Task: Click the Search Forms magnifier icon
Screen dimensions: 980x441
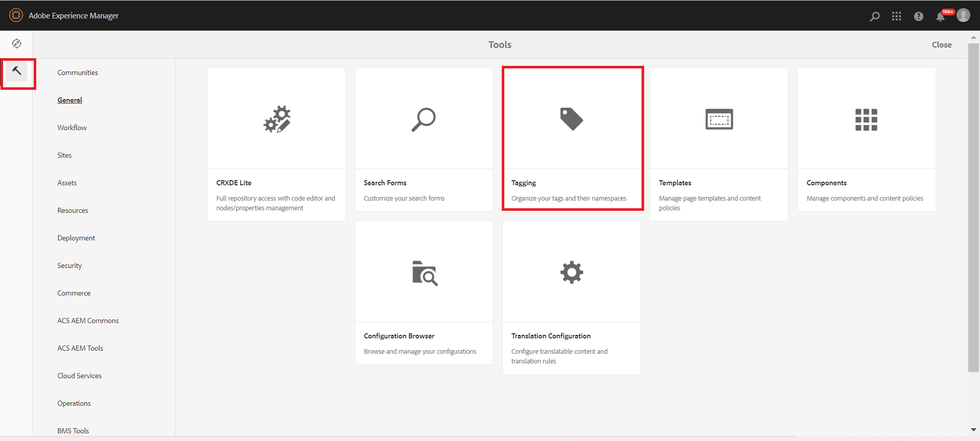Action: [424, 119]
